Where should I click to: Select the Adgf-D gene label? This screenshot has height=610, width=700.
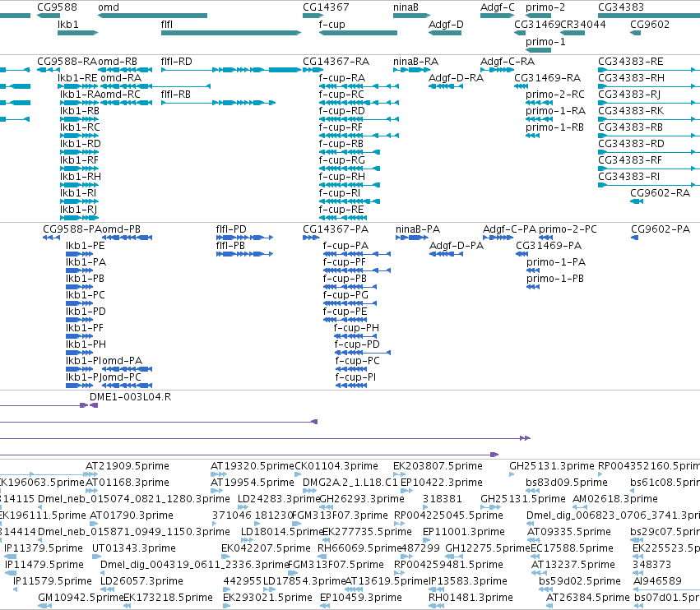(x=446, y=25)
